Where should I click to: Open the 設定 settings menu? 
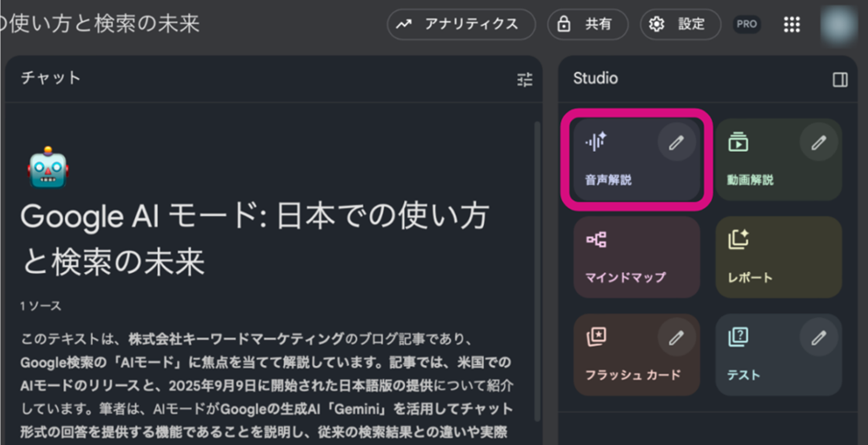pos(680,25)
